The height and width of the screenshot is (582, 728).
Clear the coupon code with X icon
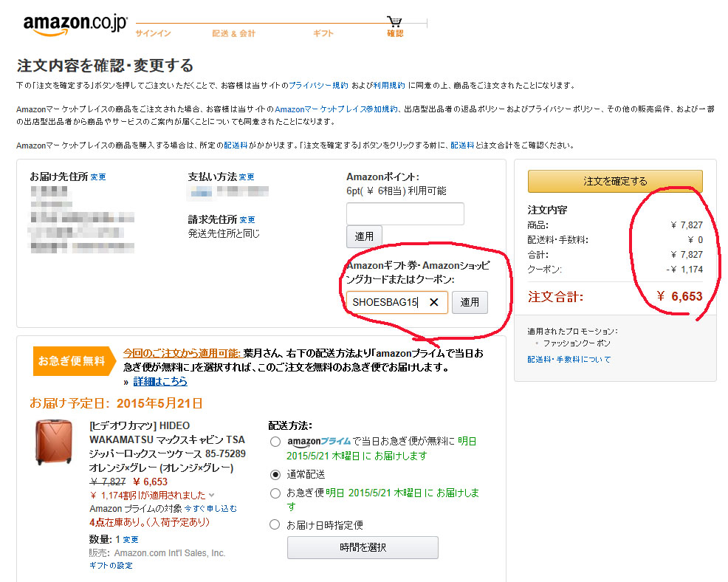(434, 302)
